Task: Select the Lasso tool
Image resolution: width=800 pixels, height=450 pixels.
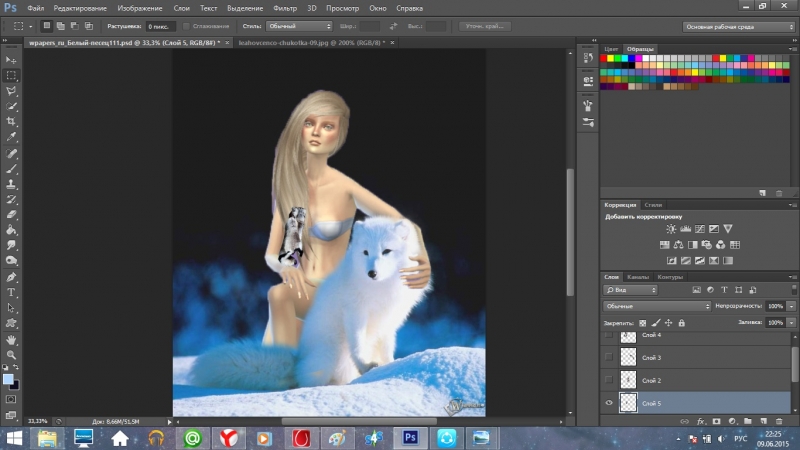Action: [11, 91]
